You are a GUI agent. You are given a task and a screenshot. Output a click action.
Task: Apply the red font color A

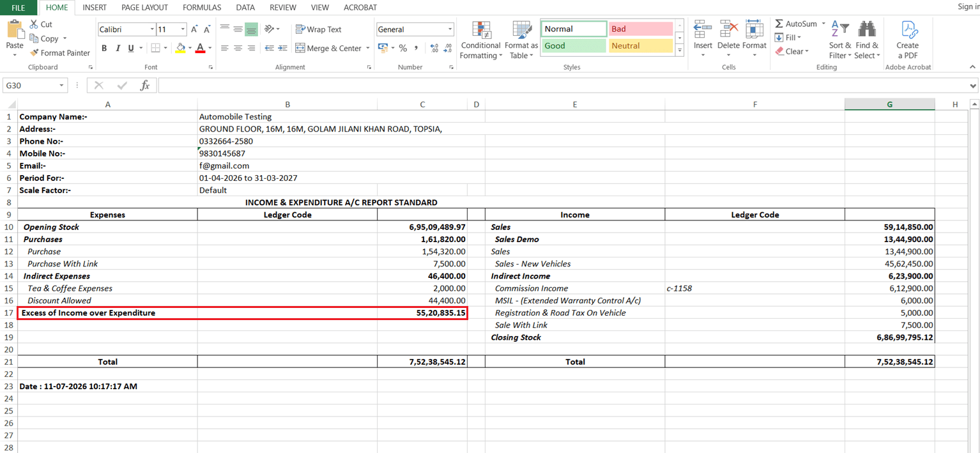coord(201,48)
